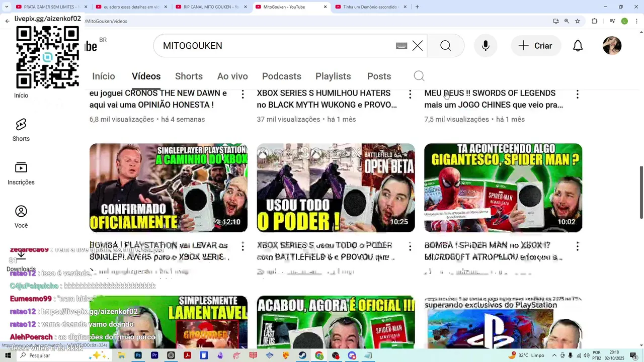Image resolution: width=644 pixels, height=362 pixels.
Task: Open options menu for PLAYSTATION vai LEVAR video
Action: point(243,246)
